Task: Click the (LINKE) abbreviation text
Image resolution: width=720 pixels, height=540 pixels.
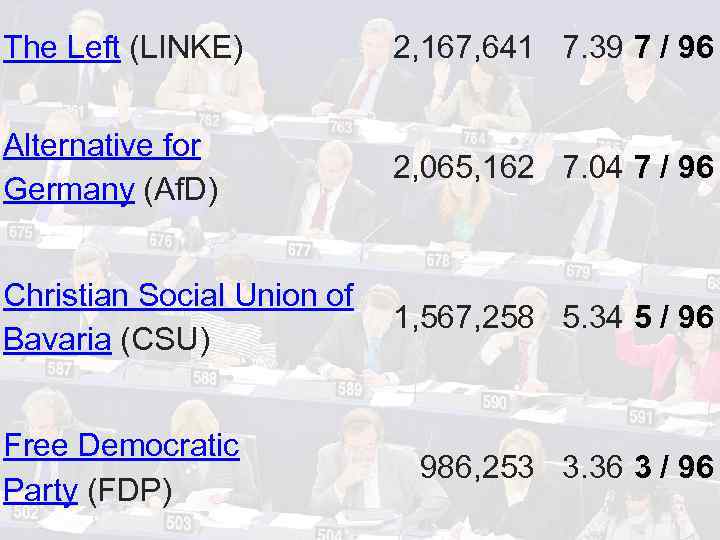Action: (187, 47)
